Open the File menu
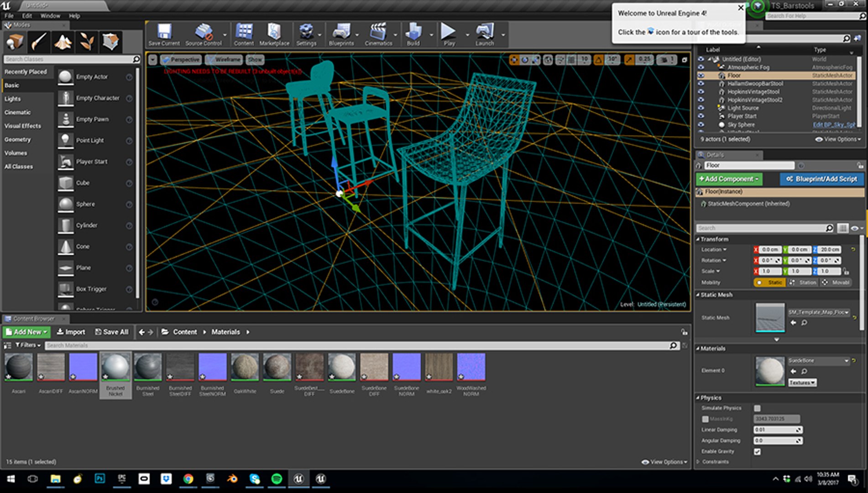The width and height of the screenshot is (868, 493). 9,16
